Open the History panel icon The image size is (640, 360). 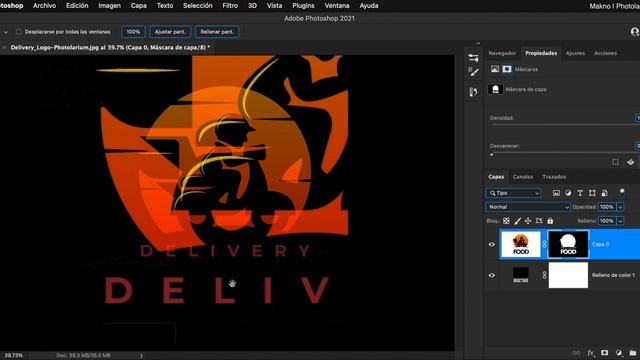473,92
